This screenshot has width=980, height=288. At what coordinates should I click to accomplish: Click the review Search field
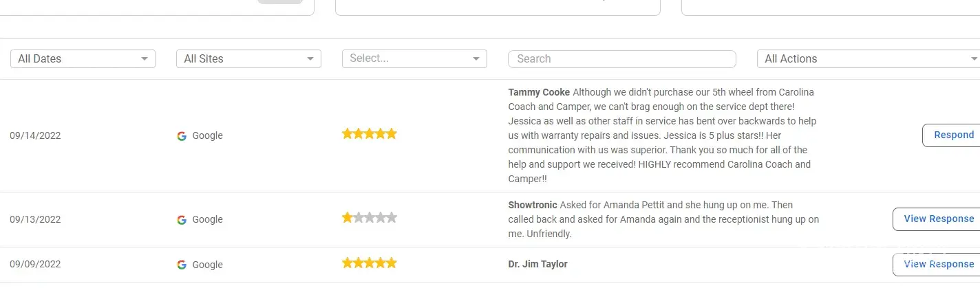click(x=621, y=59)
